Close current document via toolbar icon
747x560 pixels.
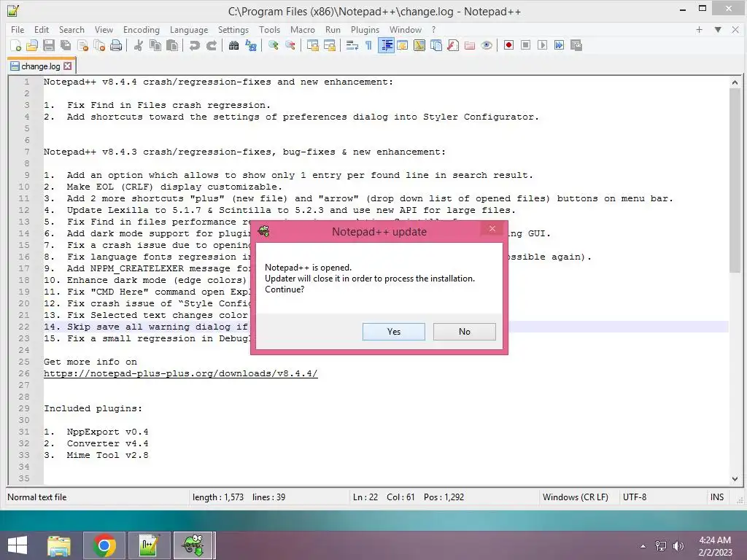point(82,45)
